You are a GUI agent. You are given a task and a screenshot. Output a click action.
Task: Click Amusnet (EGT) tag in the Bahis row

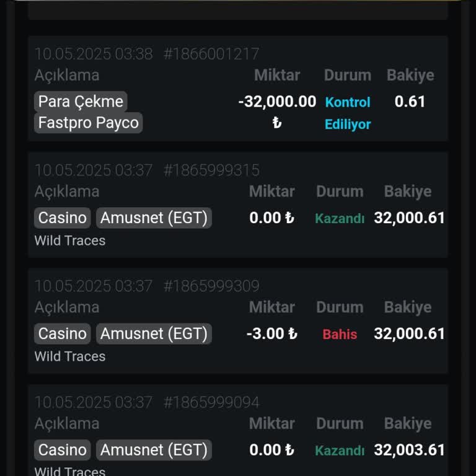154,334
